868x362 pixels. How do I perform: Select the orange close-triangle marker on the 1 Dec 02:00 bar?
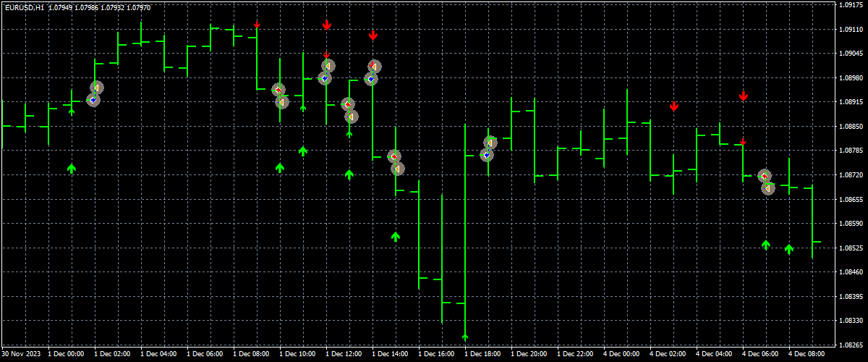97,88
